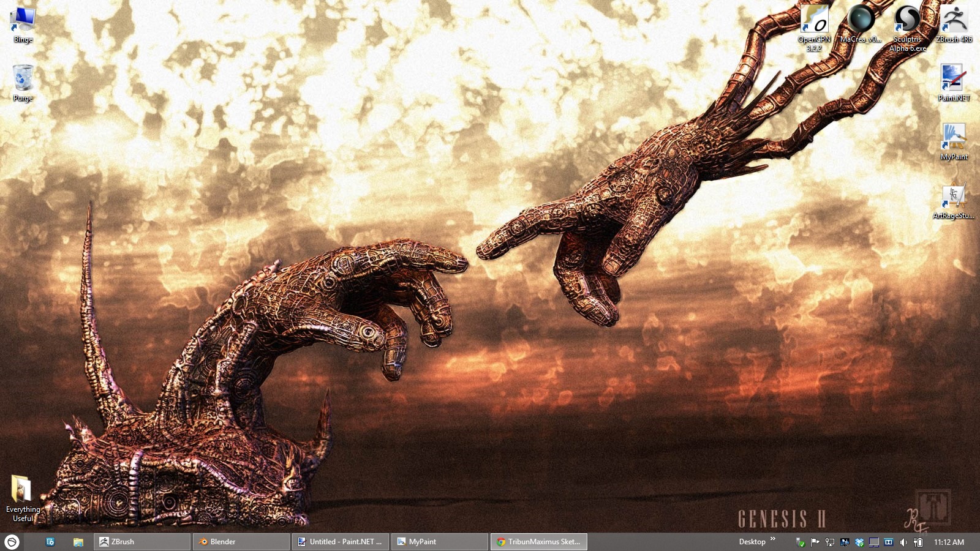
Task: Open the Purge recycle bin icon
Action: (23, 82)
